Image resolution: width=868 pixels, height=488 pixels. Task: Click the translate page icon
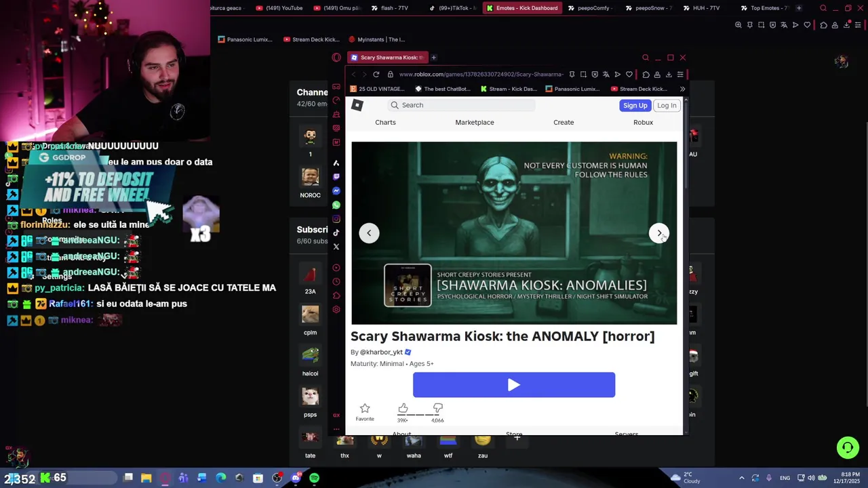(606, 75)
